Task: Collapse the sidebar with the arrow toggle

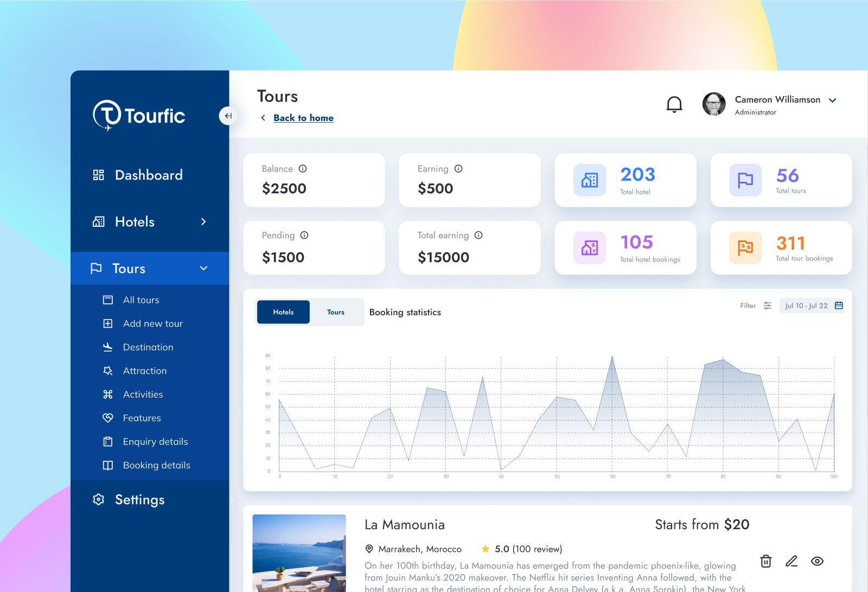Action: [228, 116]
